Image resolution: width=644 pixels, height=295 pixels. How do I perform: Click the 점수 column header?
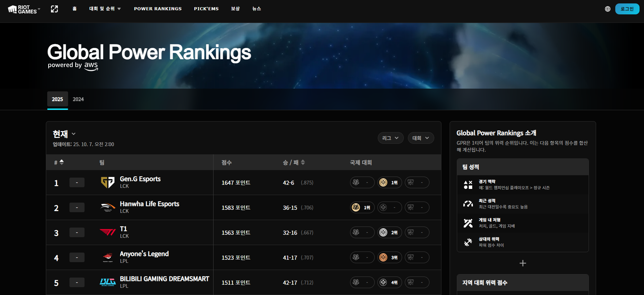pyautogui.click(x=227, y=163)
